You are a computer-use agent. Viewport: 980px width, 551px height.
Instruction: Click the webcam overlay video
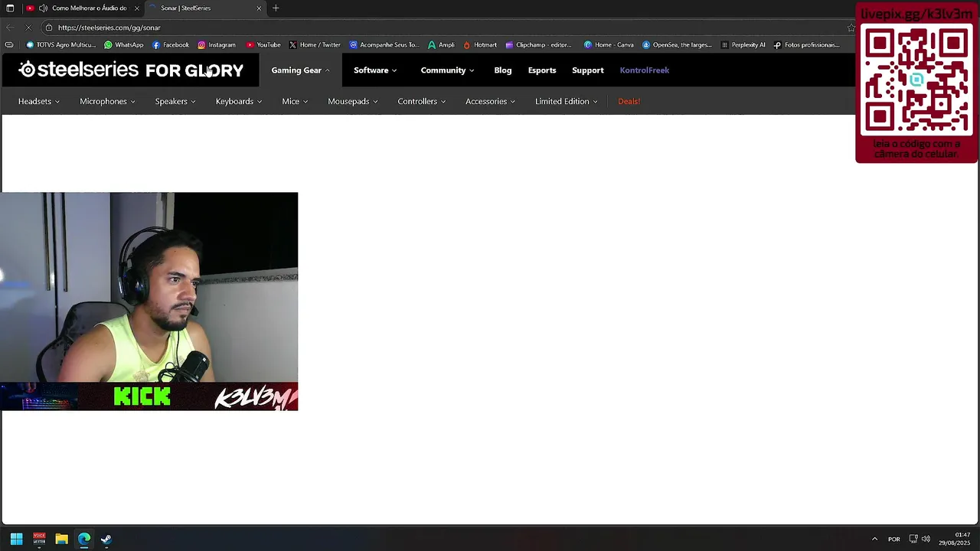click(x=149, y=302)
